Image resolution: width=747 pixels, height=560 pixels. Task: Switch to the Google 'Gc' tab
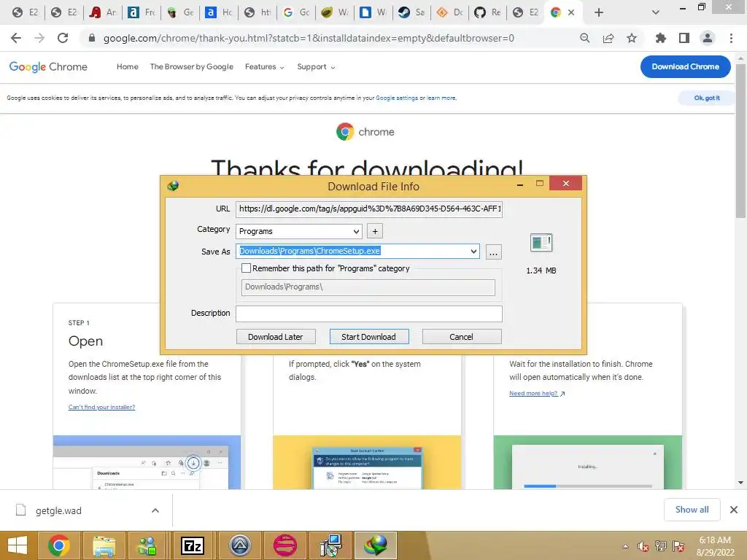tap(295, 12)
